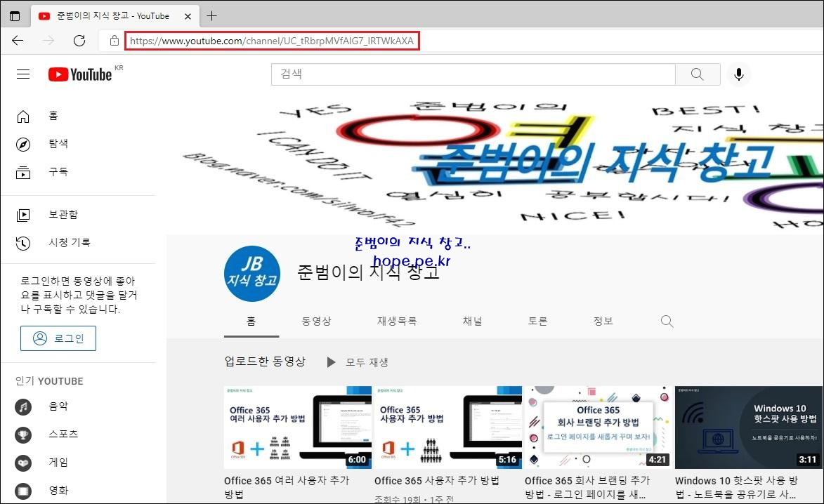
Task: Select the channel 홈 tab
Action: (251, 321)
